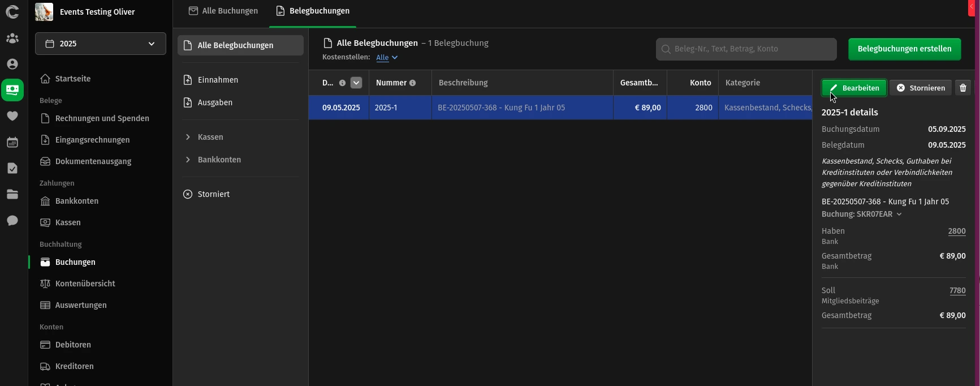Open account link 7780
980x386 pixels.
(957, 290)
